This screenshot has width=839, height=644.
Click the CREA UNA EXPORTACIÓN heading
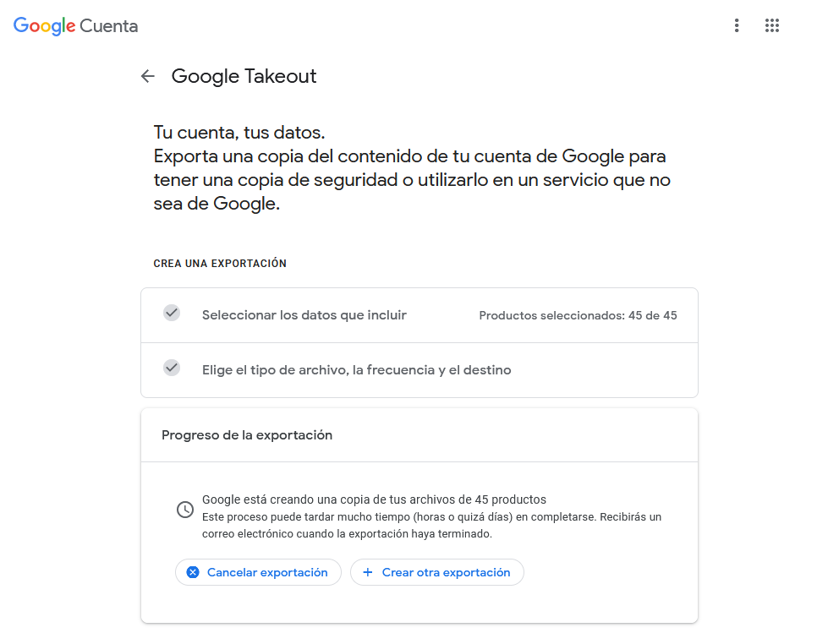[x=220, y=264]
